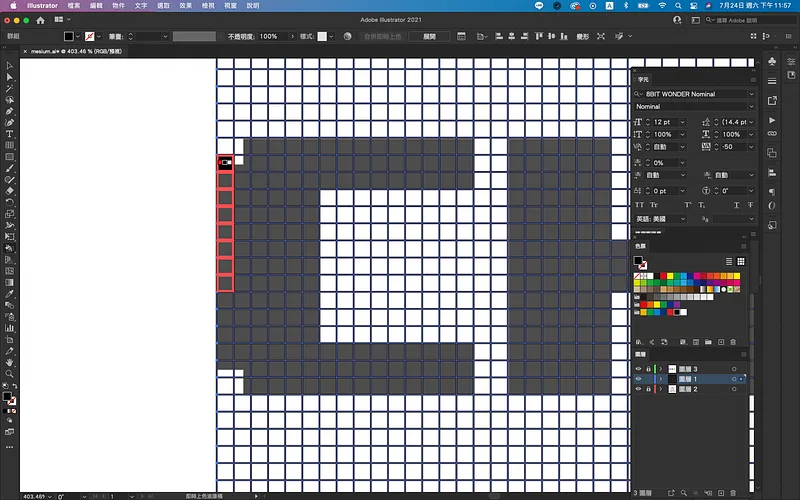Select the Direct Selection tool
800x500 pixels.
9,77
